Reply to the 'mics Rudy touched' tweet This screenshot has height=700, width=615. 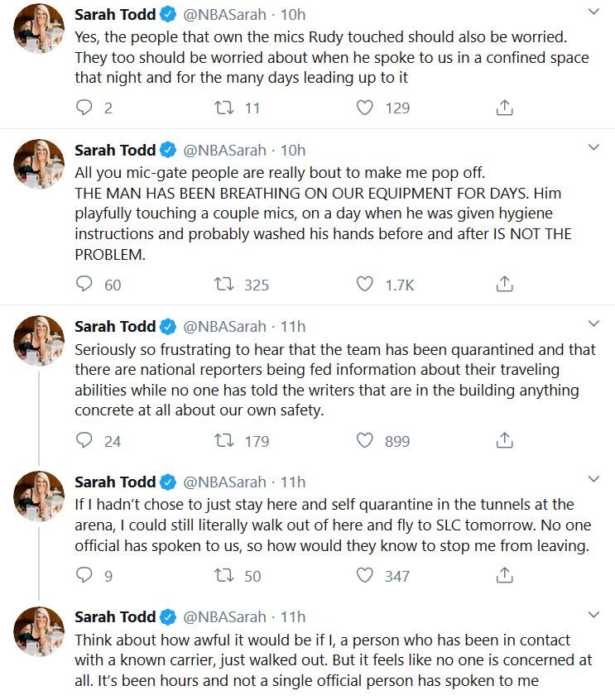pos(84,108)
